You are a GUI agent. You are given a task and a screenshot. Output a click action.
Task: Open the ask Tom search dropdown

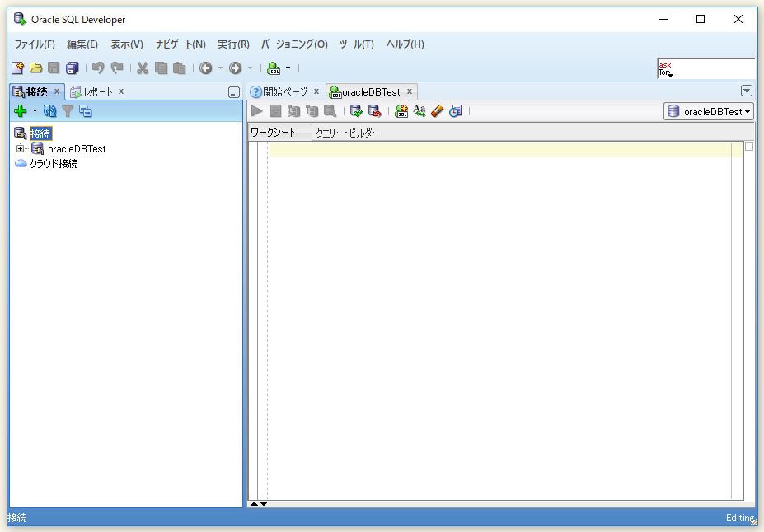coord(670,75)
